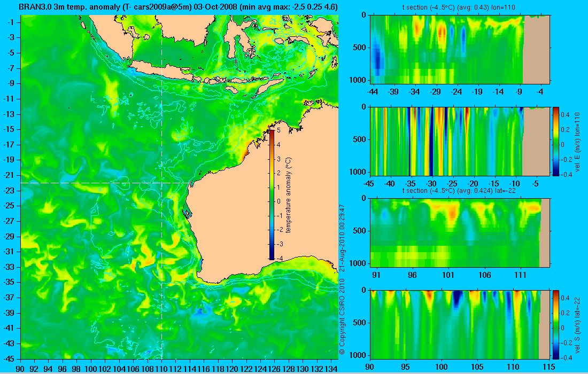Click the '115' tick under the vel. S section
The image size is (588, 374).
(548, 367)
